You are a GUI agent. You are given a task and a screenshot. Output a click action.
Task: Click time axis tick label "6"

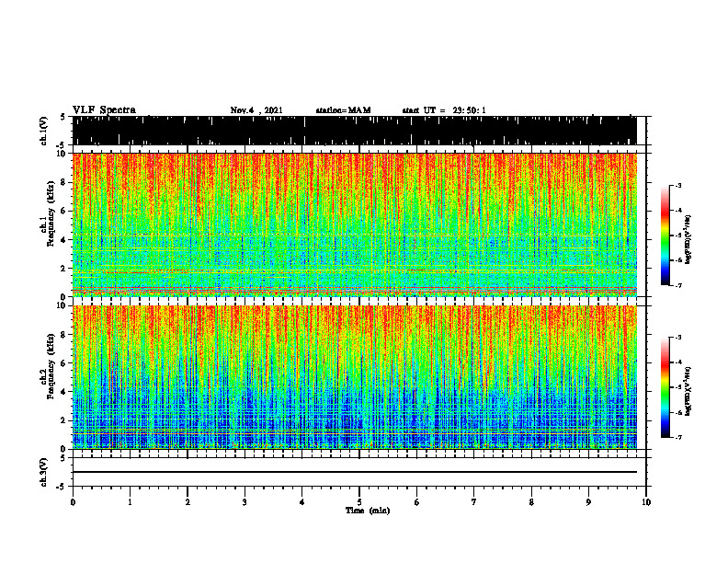coord(417,502)
